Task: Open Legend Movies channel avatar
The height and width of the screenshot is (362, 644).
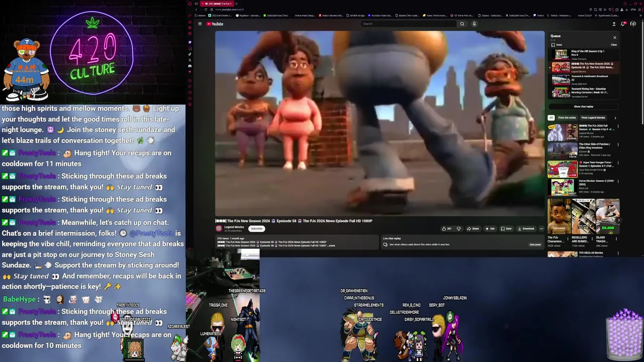Action: (x=219, y=229)
